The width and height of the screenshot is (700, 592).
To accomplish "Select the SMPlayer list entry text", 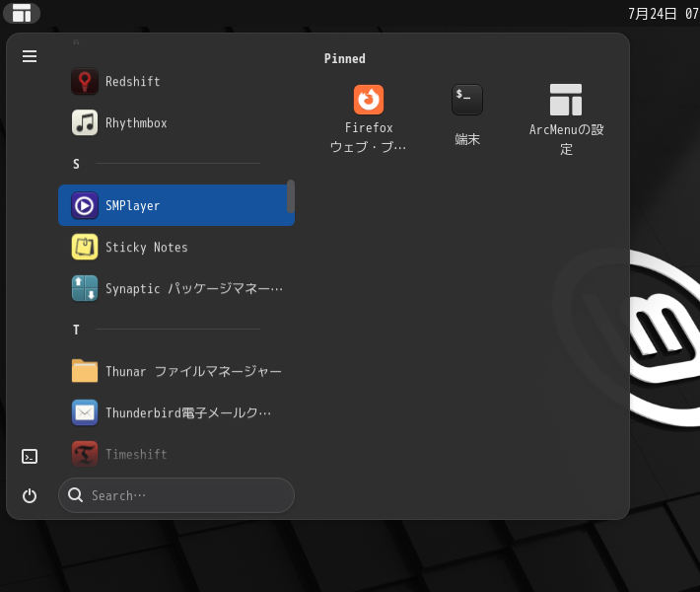I will click(132, 205).
